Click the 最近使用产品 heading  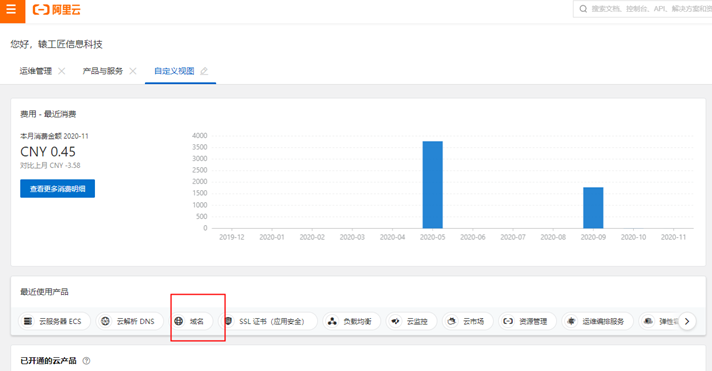(44, 292)
